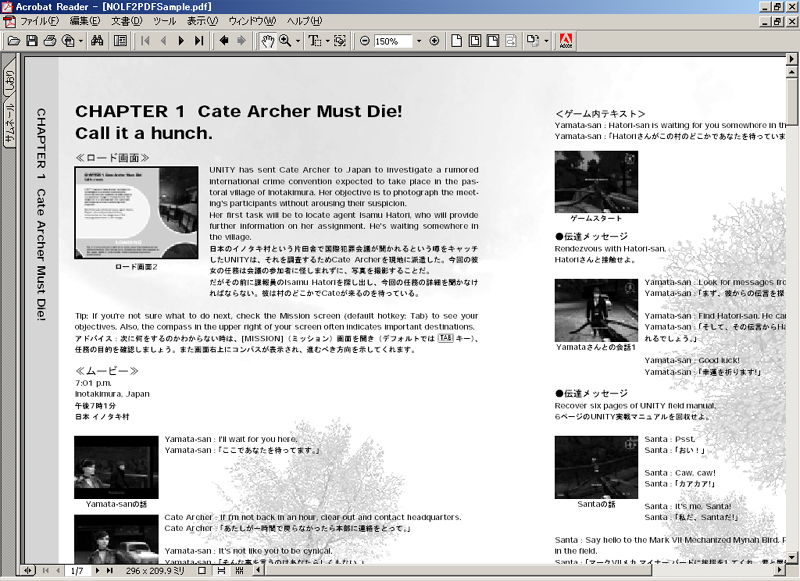Select the Hand tool
The width and height of the screenshot is (800, 581).
(267, 41)
